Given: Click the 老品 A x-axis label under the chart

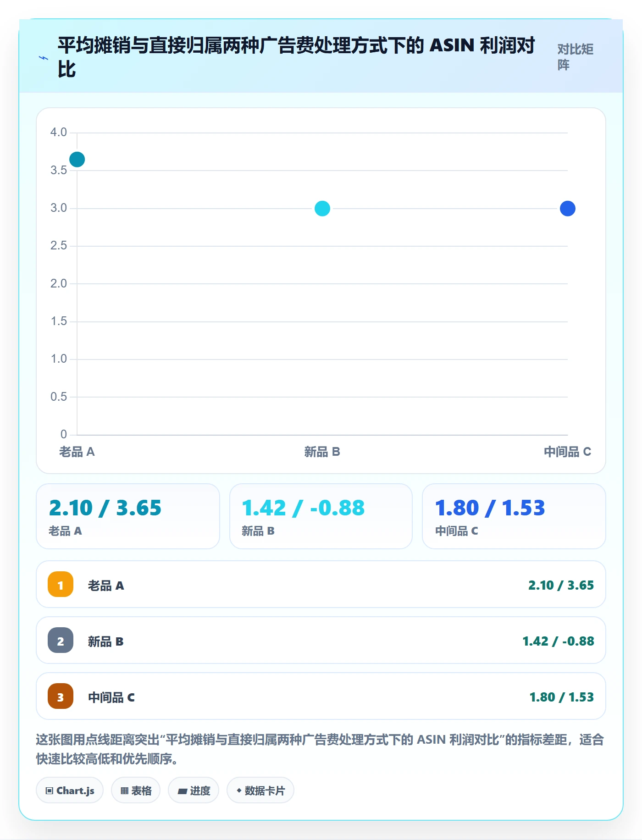Looking at the screenshot, I should 77,452.
